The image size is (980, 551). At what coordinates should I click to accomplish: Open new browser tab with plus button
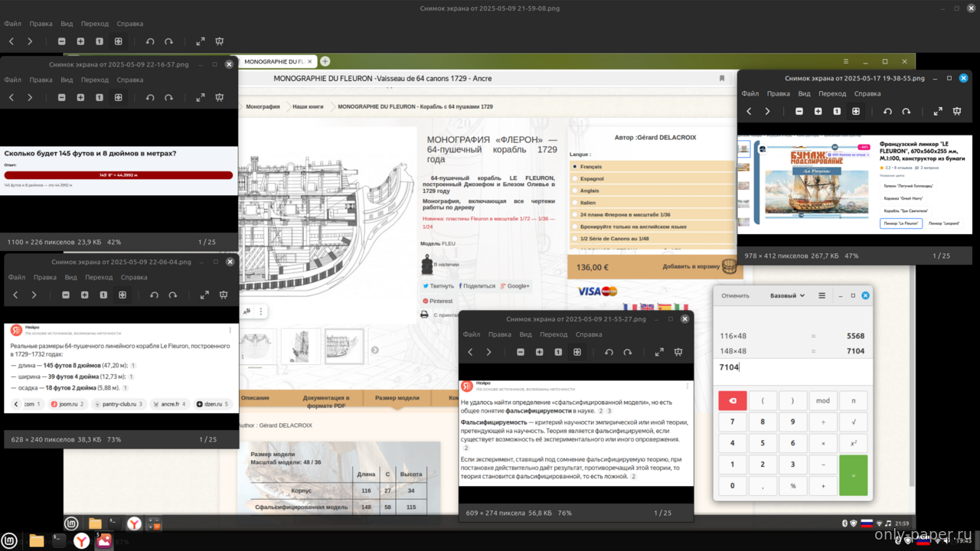(x=325, y=61)
